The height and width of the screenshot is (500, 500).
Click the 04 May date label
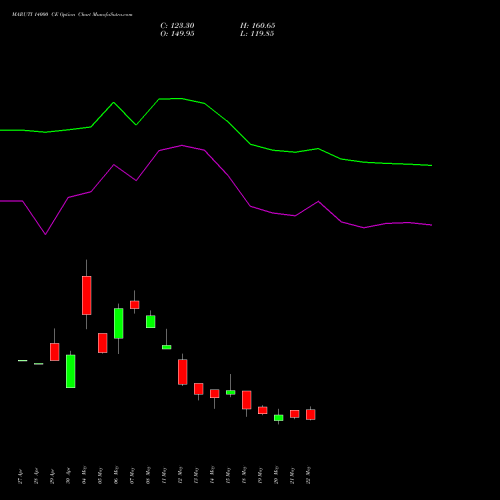(x=84, y=475)
